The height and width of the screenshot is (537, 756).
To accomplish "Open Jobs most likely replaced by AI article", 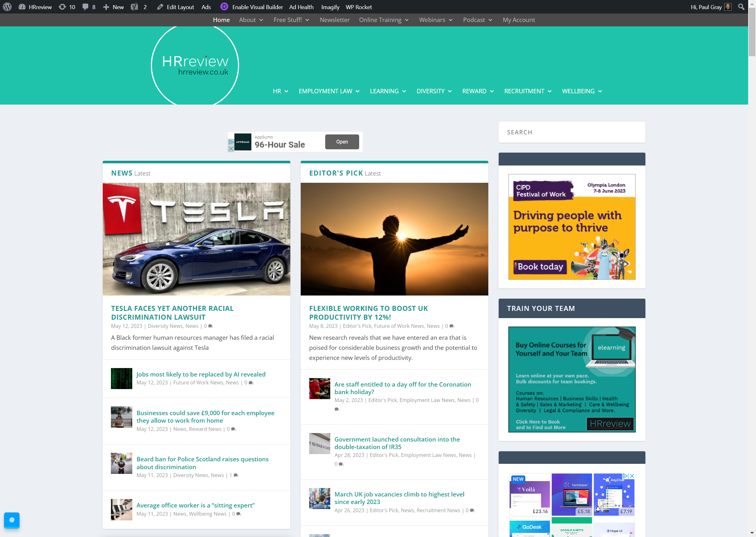I will click(201, 374).
